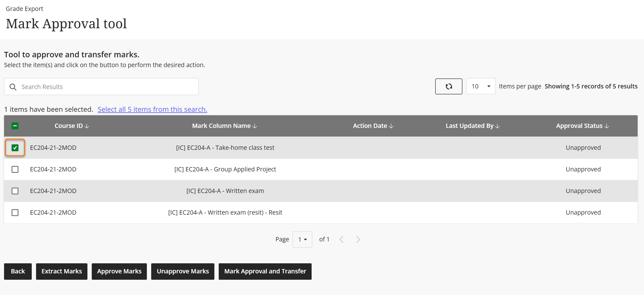Focus the Search Results input field
The image size is (644, 295).
[107, 87]
